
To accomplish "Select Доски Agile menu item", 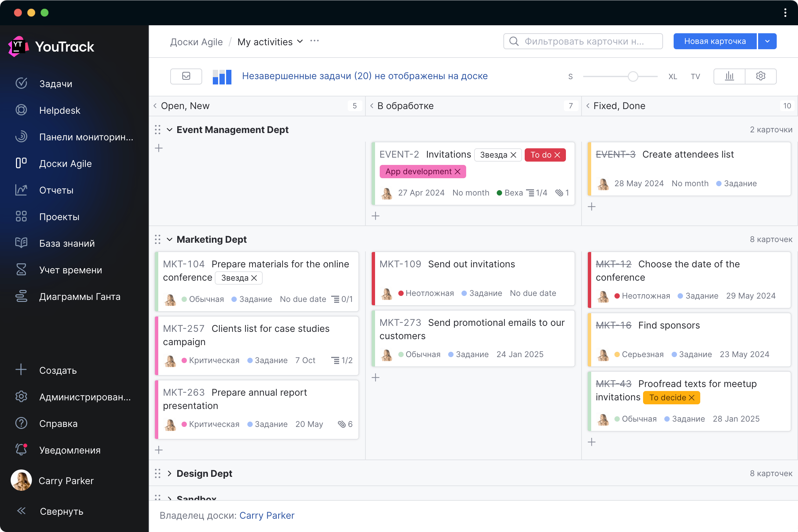I will (66, 163).
